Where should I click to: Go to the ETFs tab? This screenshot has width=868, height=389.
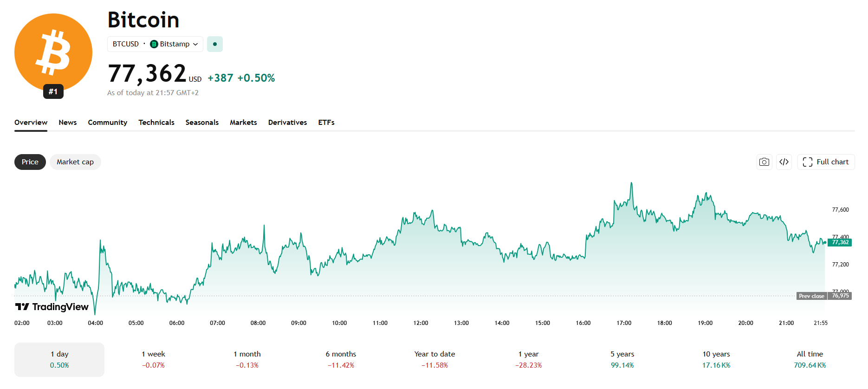(x=326, y=123)
